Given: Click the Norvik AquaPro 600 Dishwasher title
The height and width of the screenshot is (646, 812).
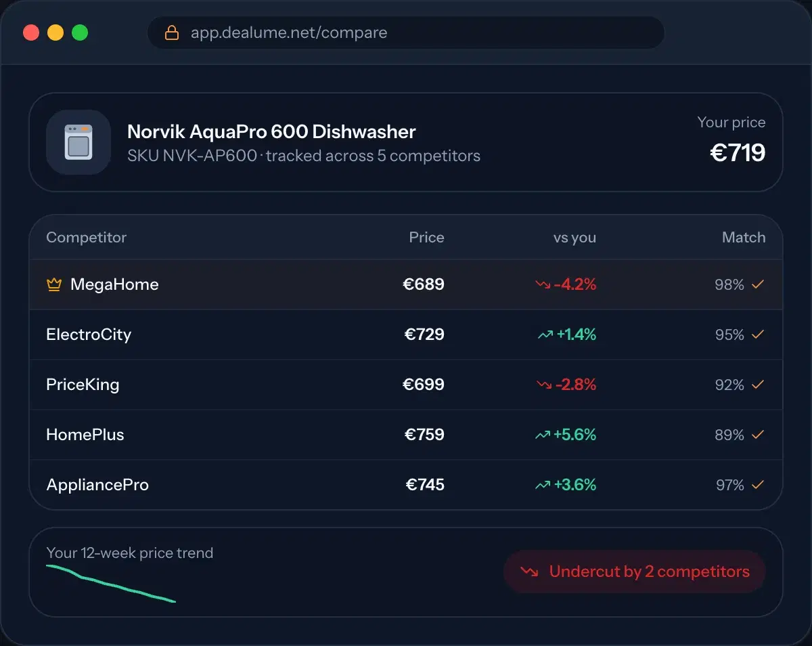Looking at the screenshot, I should [271, 131].
